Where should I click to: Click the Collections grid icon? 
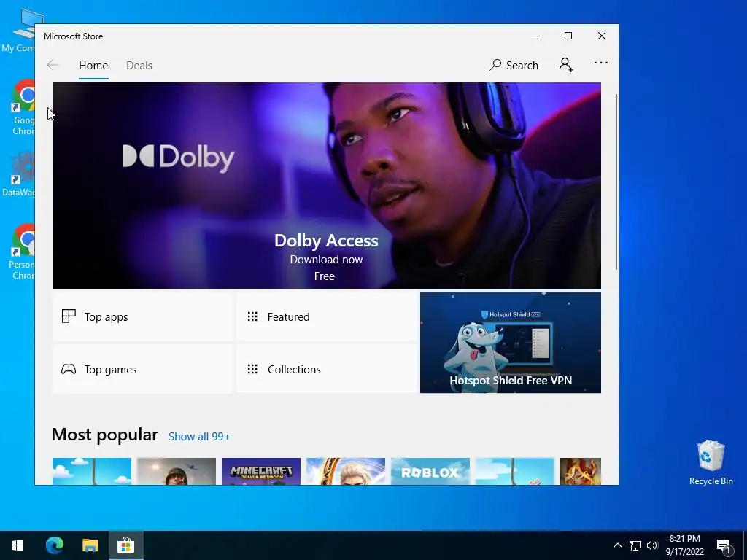252,369
